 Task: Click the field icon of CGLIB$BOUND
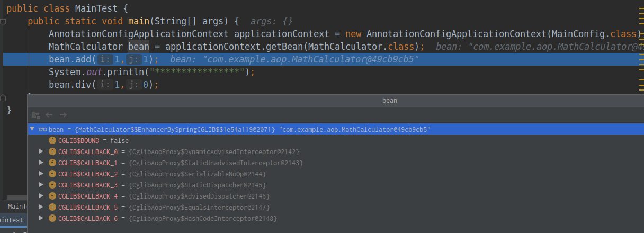click(52, 141)
